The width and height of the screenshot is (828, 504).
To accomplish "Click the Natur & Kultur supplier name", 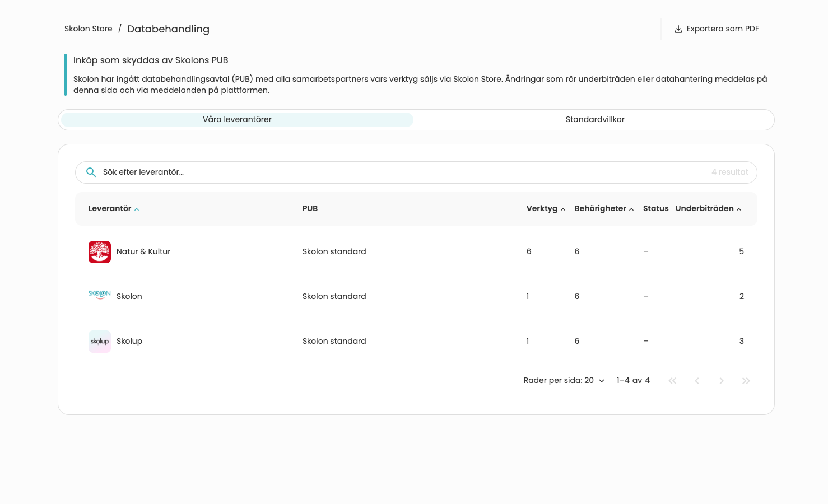I will tap(143, 251).
